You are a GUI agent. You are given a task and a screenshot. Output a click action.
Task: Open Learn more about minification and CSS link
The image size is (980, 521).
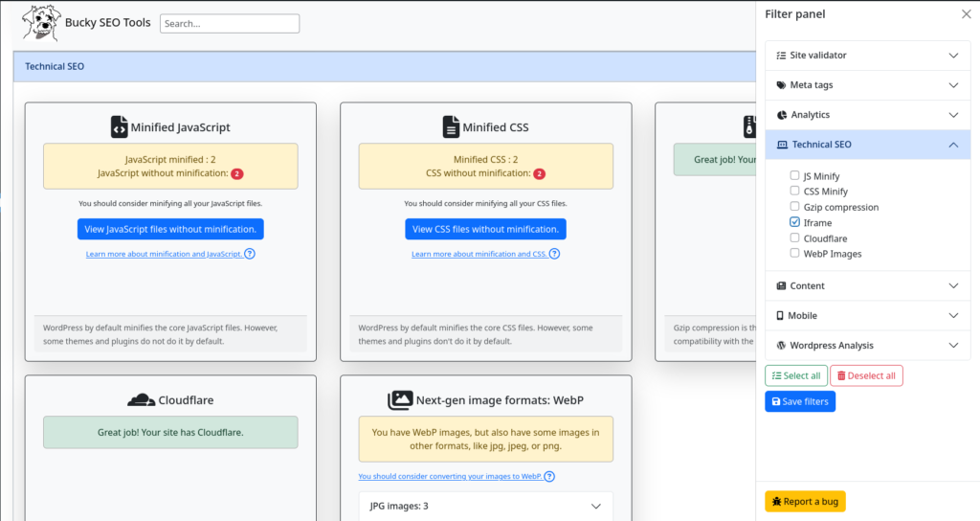(x=479, y=254)
